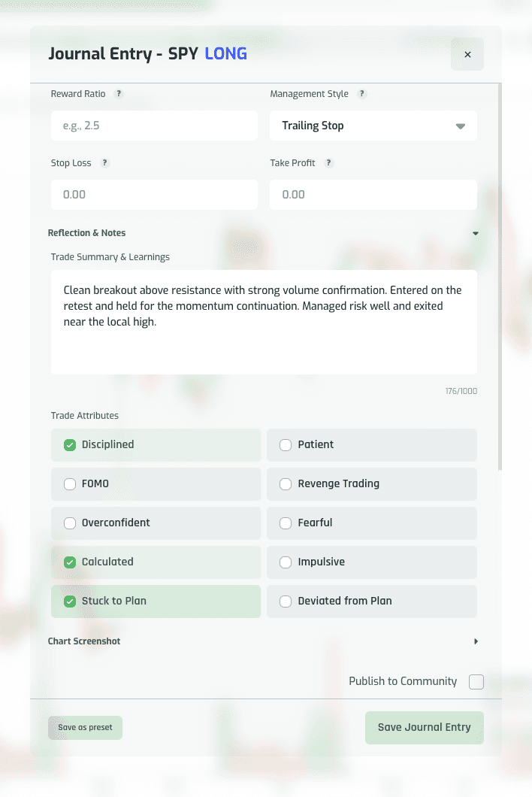Tick the FOMO attribute checkbox
The image size is (532, 797).
point(70,484)
